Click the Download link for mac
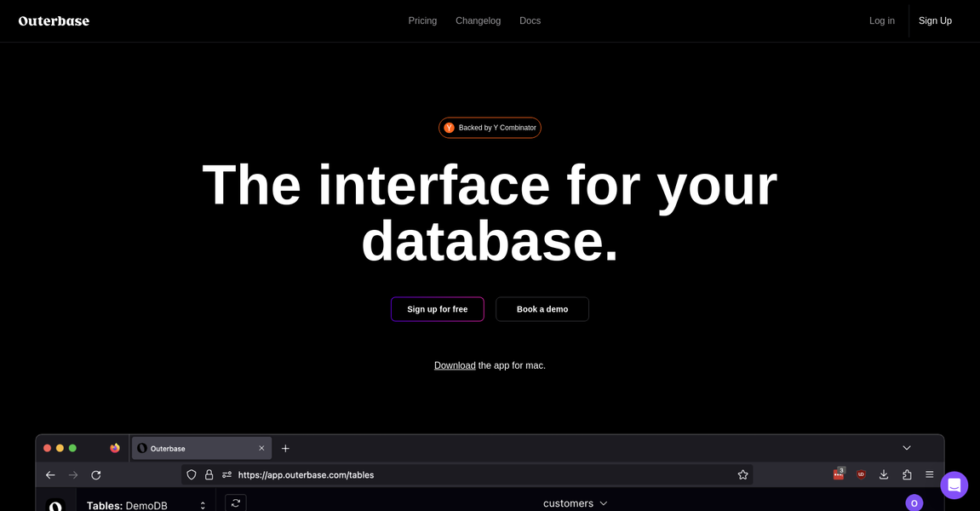Screen dimensions: 980x511 (x=455, y=365)
